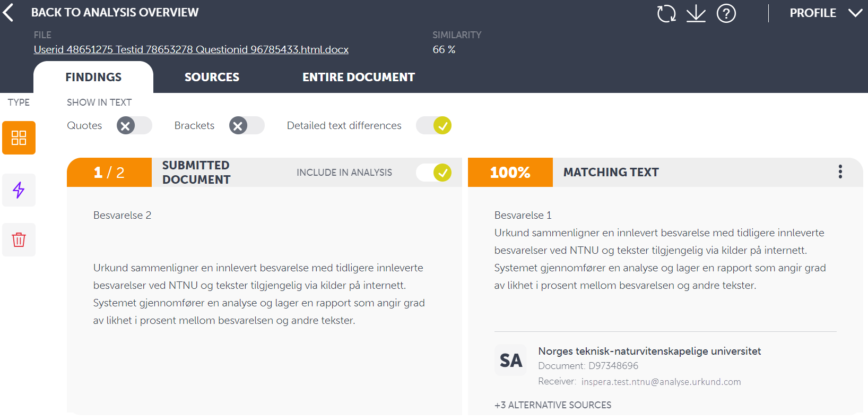
Task: Click the 100% match badge
Action: 510,173
